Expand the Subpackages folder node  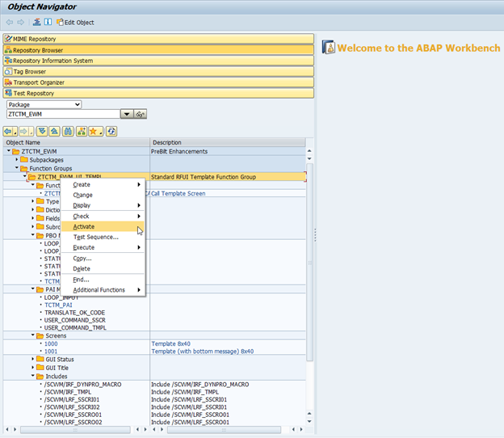pyautogui.click(x=18, y=160)
